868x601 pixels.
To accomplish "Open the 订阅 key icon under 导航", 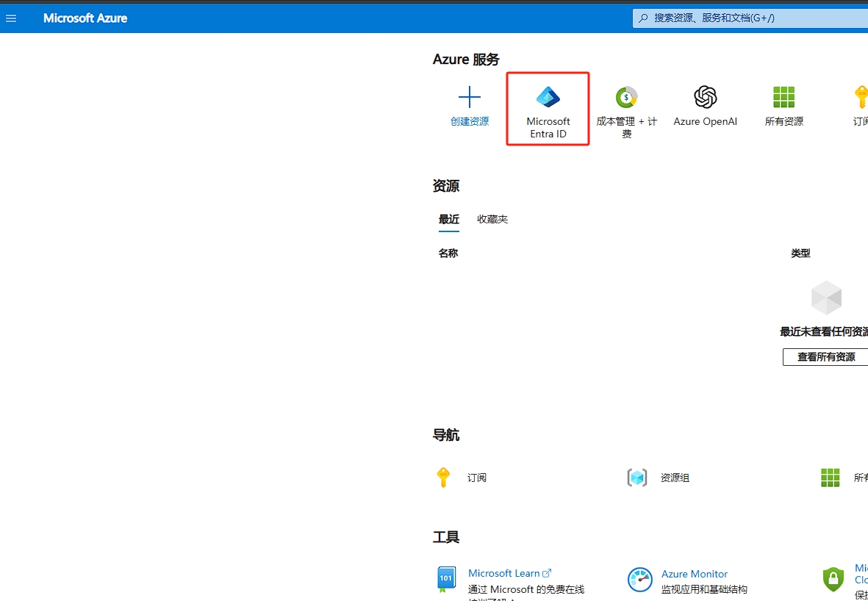I will [x=443, y=477].
